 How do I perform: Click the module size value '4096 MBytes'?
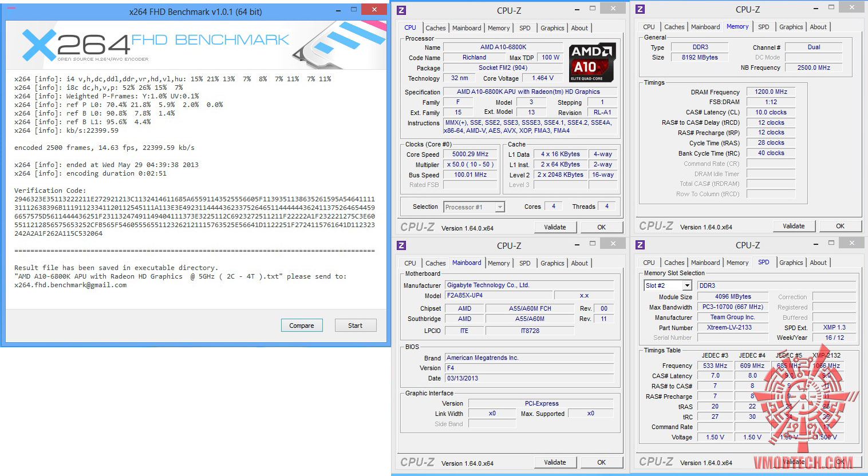tap(733, 297)
